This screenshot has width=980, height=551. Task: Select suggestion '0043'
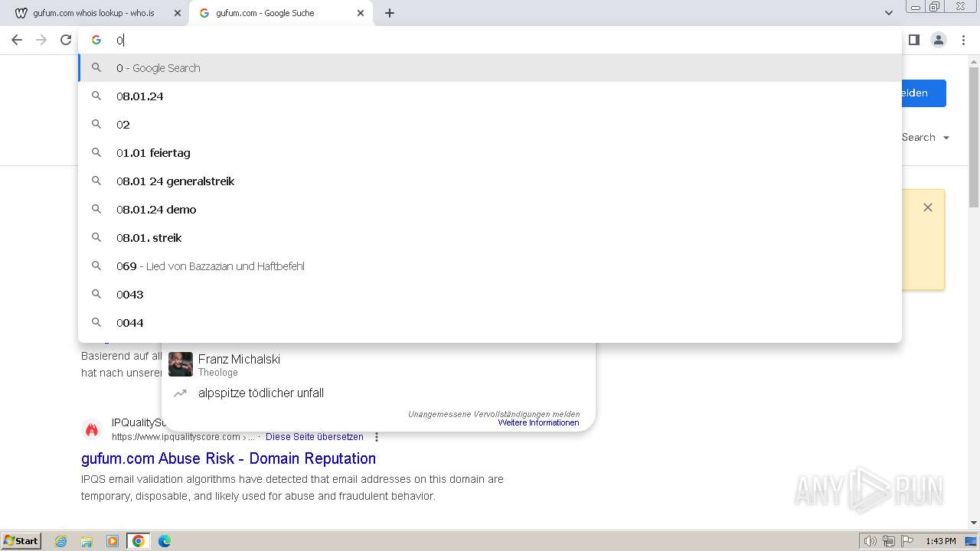click(x=490, y=295)
